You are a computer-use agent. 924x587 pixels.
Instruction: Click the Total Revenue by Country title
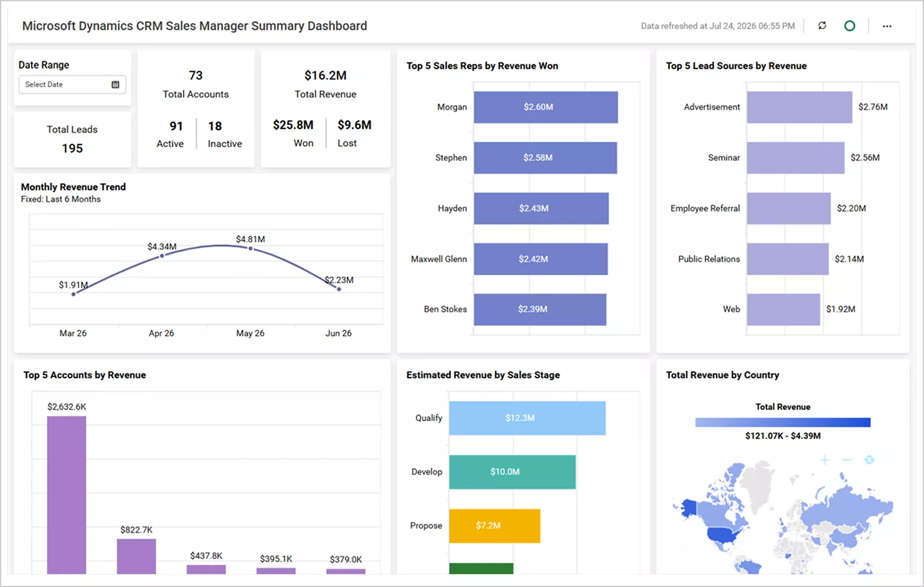pos(722,375)
